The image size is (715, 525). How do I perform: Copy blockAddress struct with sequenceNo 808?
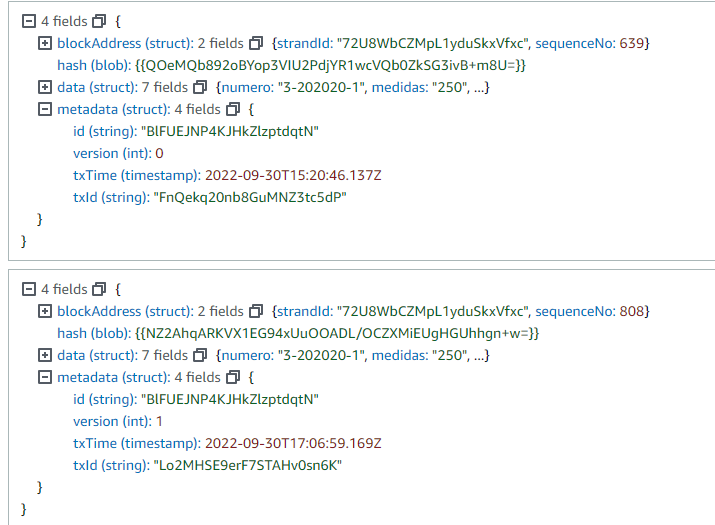[256, 311]
